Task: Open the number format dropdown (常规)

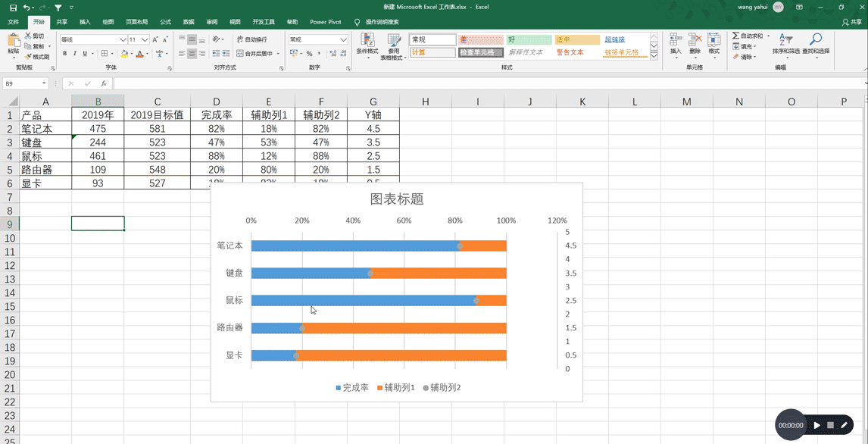Action: 343,40
